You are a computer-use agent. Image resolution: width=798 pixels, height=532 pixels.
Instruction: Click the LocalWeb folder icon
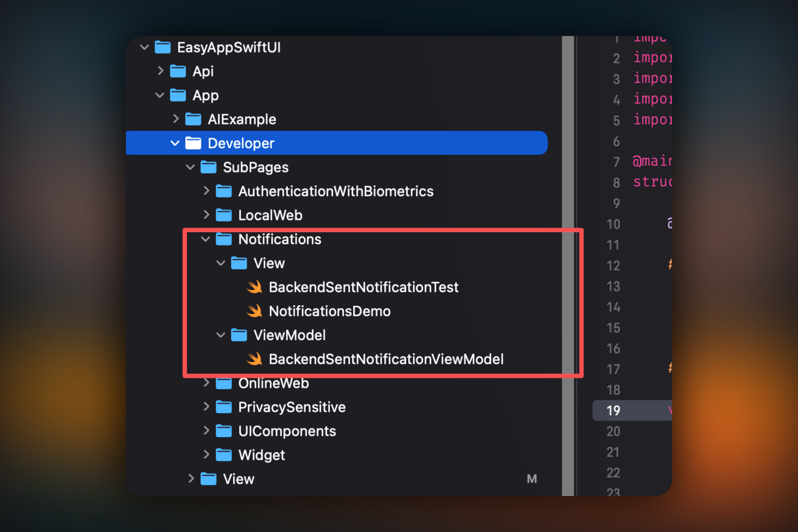pyautogui.click(x=223, y=215)
